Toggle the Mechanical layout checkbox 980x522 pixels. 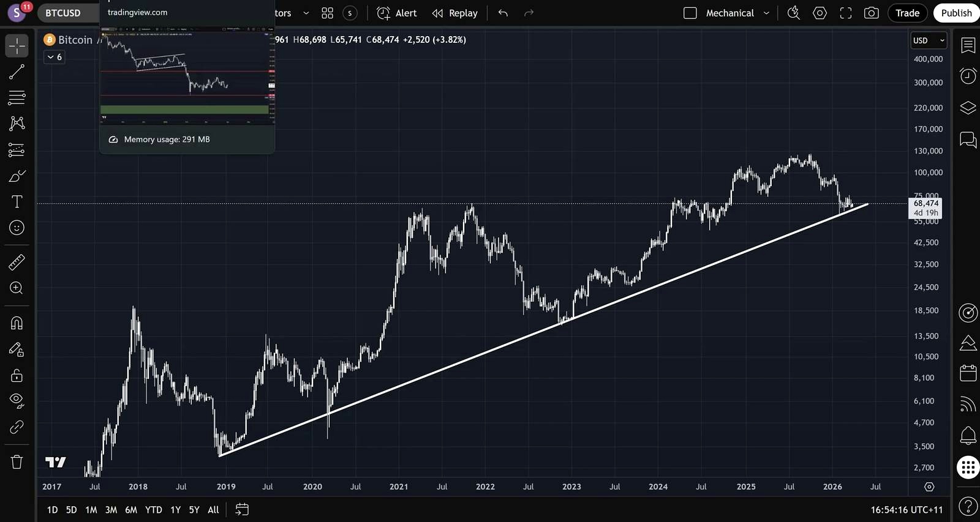point(690,13)
